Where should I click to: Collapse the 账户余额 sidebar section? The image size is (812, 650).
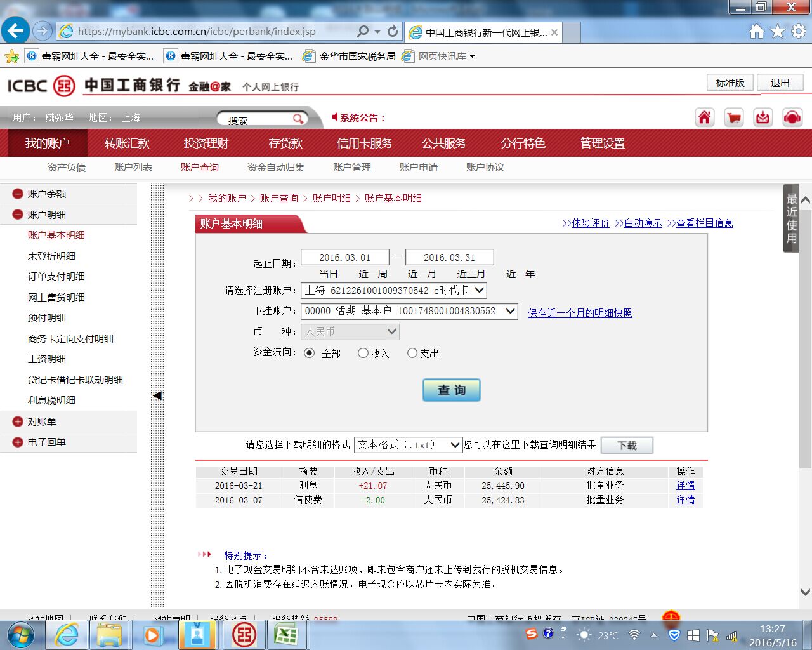[18, 194]
